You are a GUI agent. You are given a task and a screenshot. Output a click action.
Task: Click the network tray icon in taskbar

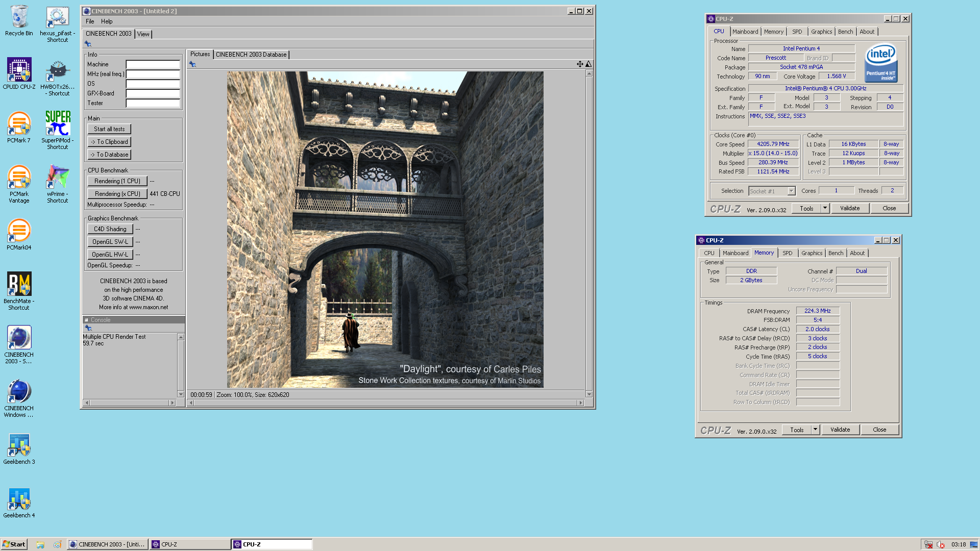[x=928, y=544]
